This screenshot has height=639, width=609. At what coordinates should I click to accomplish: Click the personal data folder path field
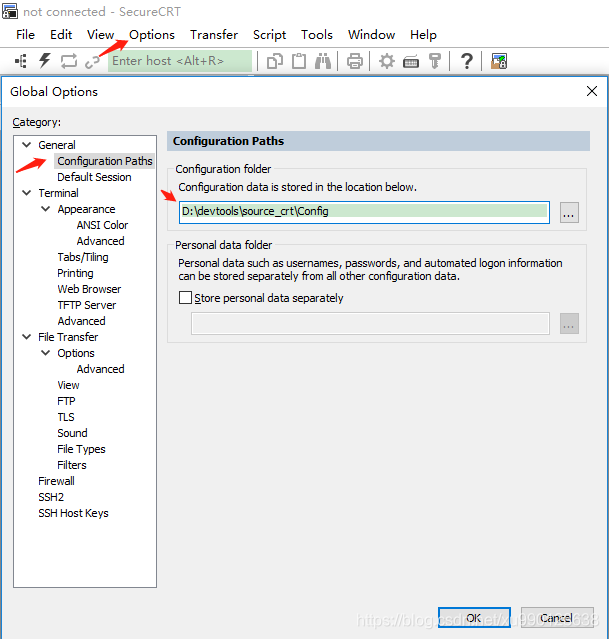370,324
